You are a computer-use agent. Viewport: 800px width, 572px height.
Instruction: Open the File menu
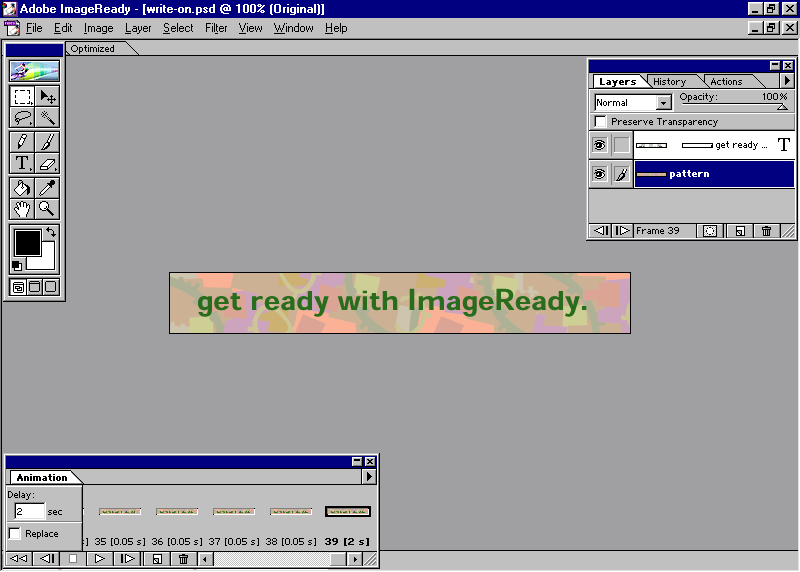(x=34, y=28)
